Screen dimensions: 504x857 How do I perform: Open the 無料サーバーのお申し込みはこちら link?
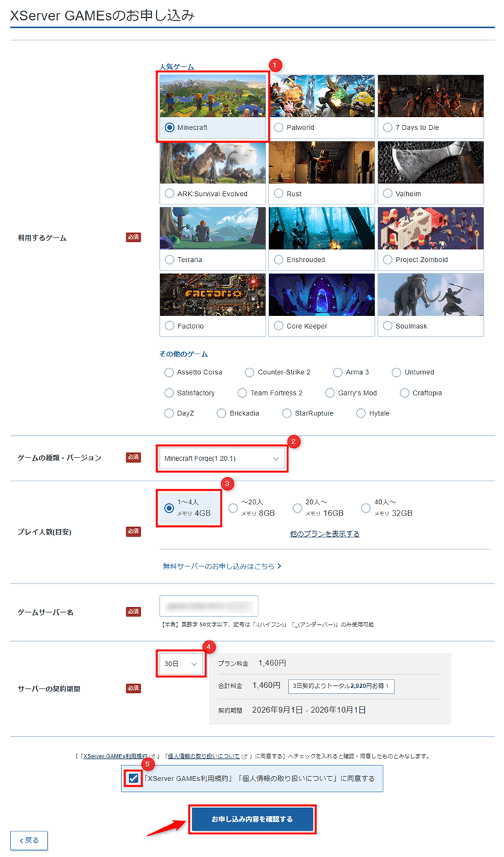coord(222,566)
